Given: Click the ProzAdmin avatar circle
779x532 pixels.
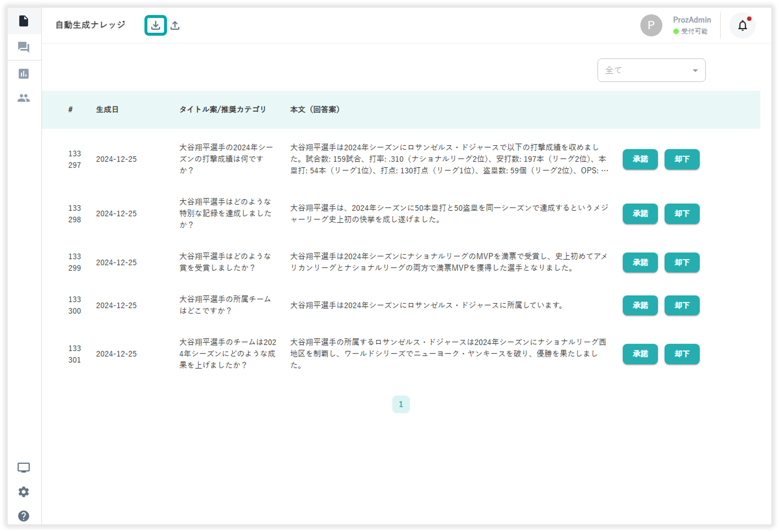Looking at the screenshot, I should pos(651,25).
